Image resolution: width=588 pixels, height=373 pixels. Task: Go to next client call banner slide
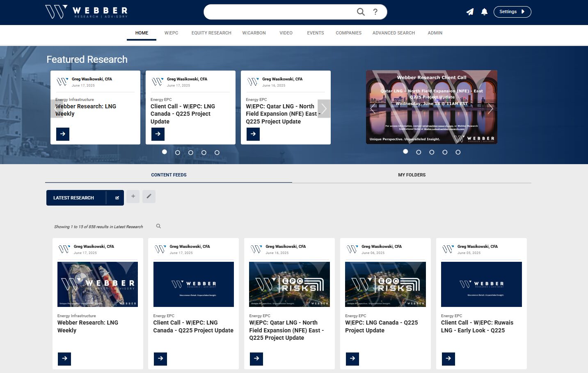tap(490, 108)
